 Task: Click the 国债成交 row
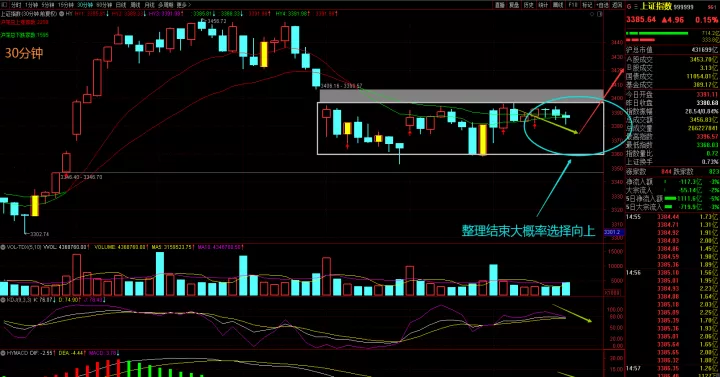(x=672, y=76)
